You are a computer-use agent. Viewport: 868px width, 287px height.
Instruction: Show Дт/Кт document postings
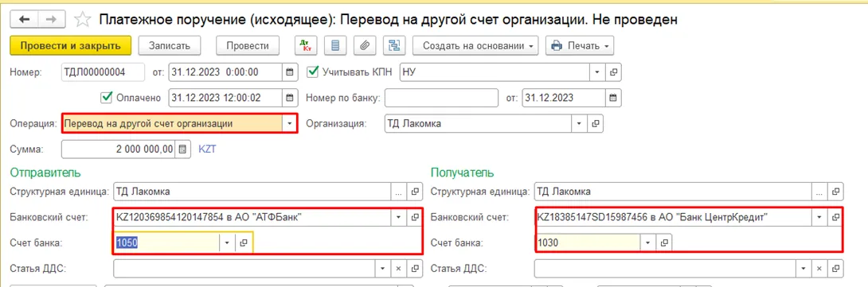click(x=305, y=46)
